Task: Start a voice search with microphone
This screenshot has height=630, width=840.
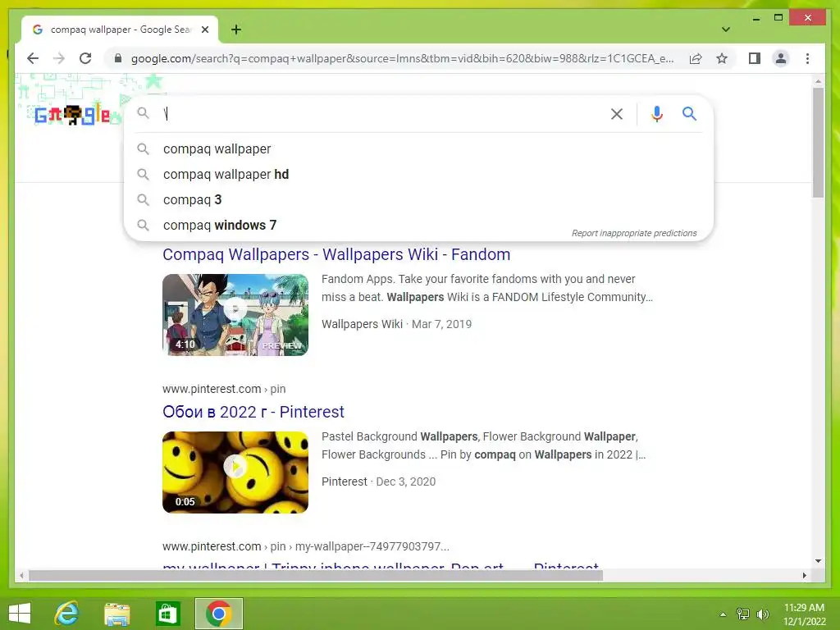Action: point(657,113)
